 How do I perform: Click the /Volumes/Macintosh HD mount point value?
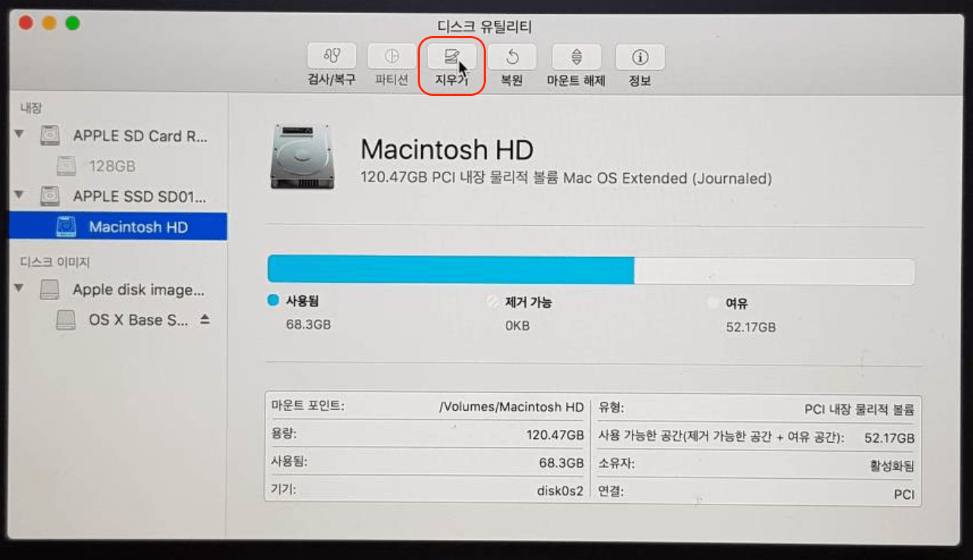tap(512, 407)
